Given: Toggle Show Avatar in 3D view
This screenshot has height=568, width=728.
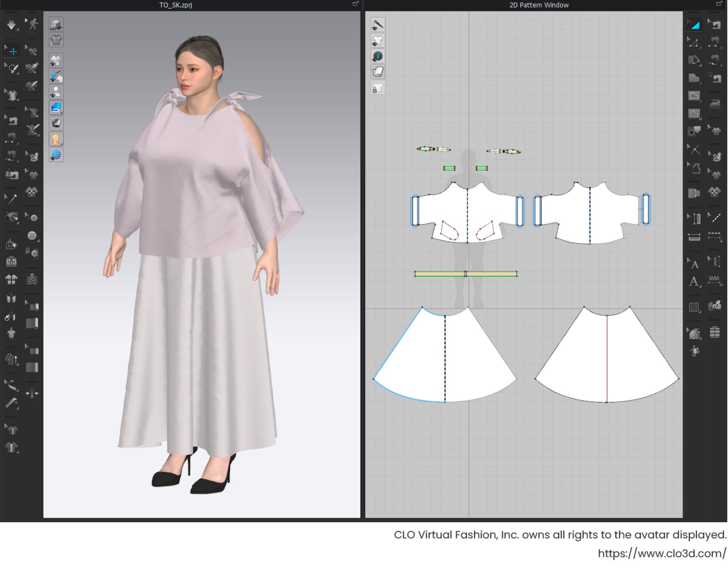Looking at the screenshot, I should (x=56, y=92).
